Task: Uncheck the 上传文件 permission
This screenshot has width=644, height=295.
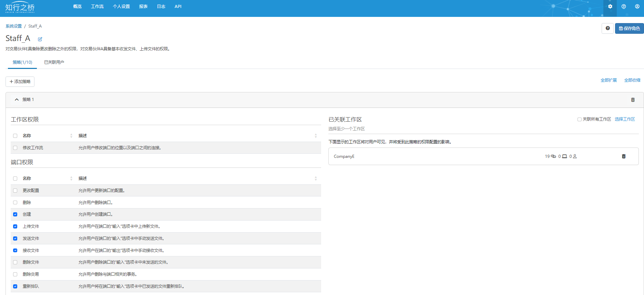Action: point(15,226)
